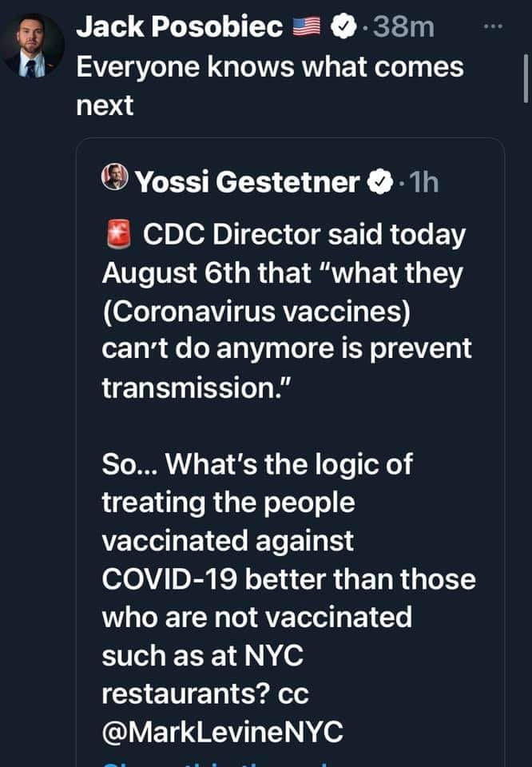The image size is (532, 767).
Task: Click the Jack Posobiec display name
Action: point(179,27)
